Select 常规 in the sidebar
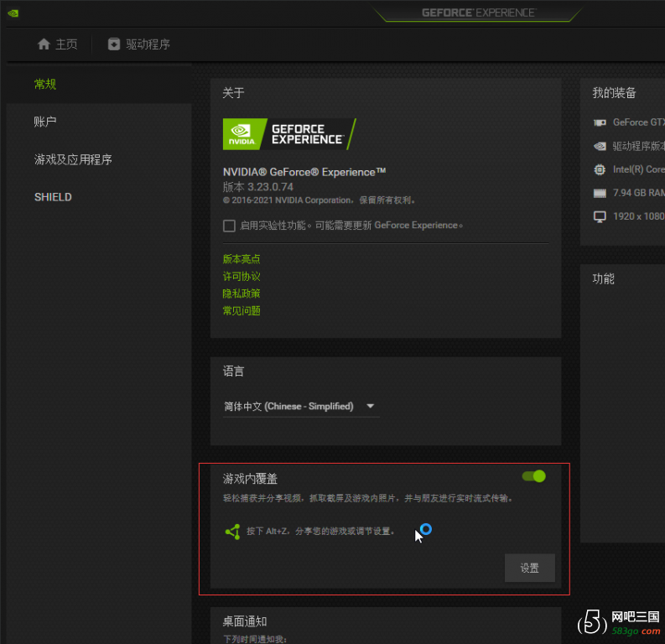The width and height of the screenshot is (665, 644). [x=45, y=85]
